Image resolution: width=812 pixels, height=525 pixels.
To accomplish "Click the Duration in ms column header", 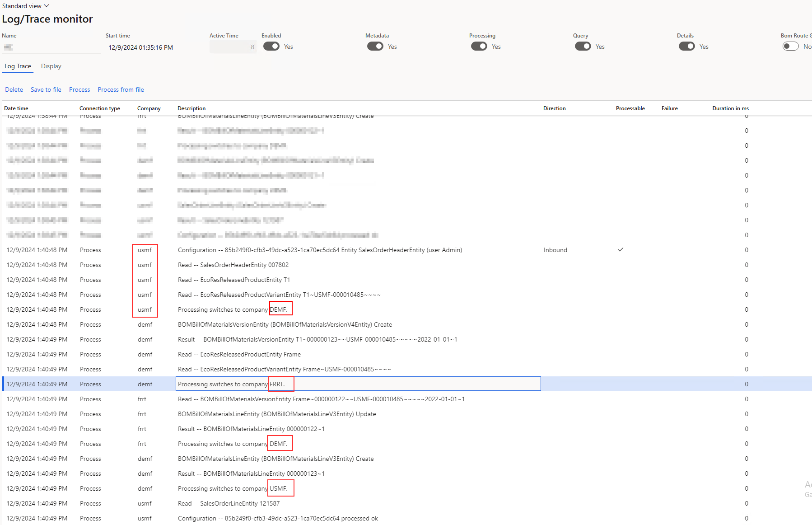I will [x=731, y=108].
